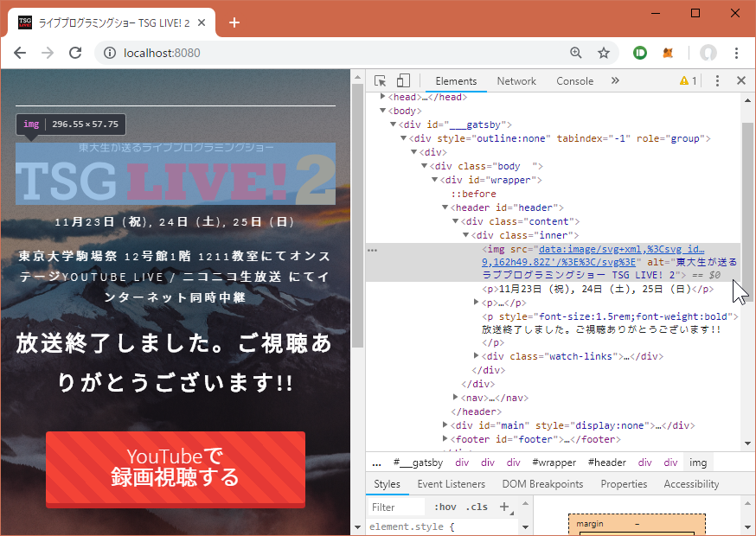Screen dimensions: 756x536
Task: Minimize the Chrome window
Action: [656, 13]
